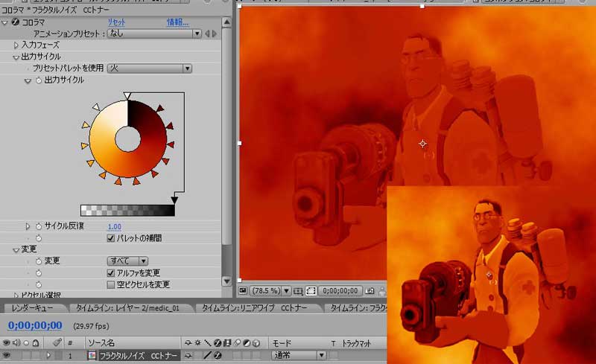Image resolution: width=596 pixels, height=364 pixels.
Task: Collapse the 変更 section
Action: point(16,249)
